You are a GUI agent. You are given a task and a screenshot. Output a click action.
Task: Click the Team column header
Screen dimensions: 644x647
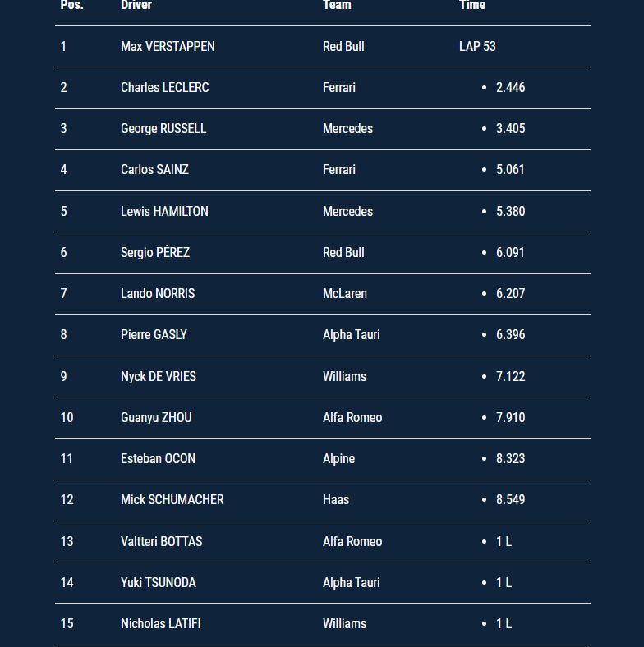tap(337, 5)
